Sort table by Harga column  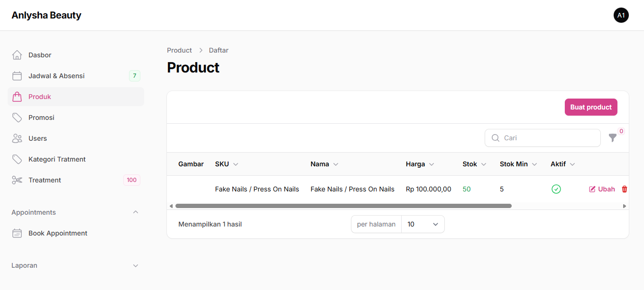coord(420,164)
